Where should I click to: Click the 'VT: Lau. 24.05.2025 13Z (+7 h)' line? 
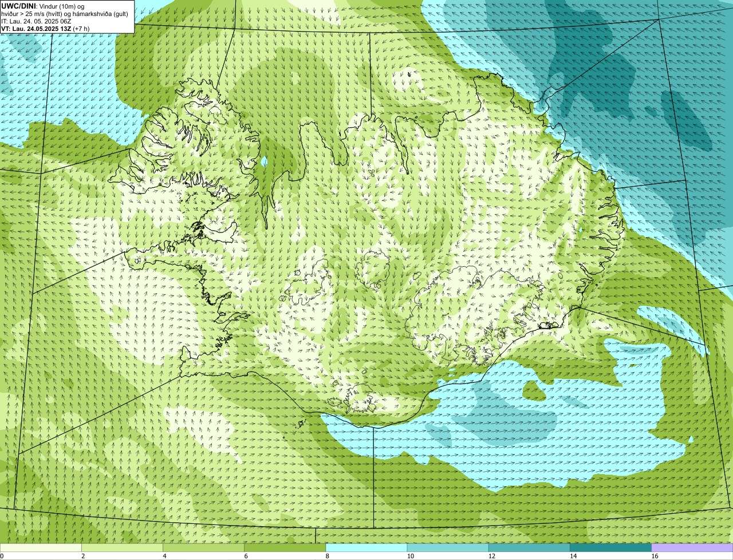click(45, 29)
